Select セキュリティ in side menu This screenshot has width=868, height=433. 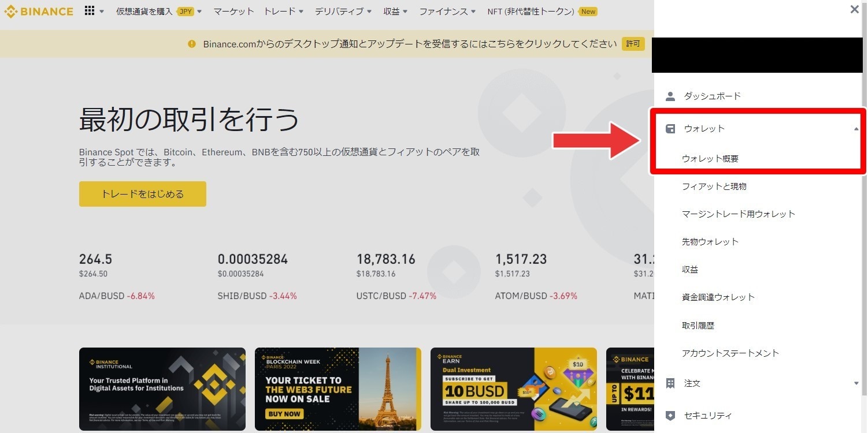click(708, 416)
